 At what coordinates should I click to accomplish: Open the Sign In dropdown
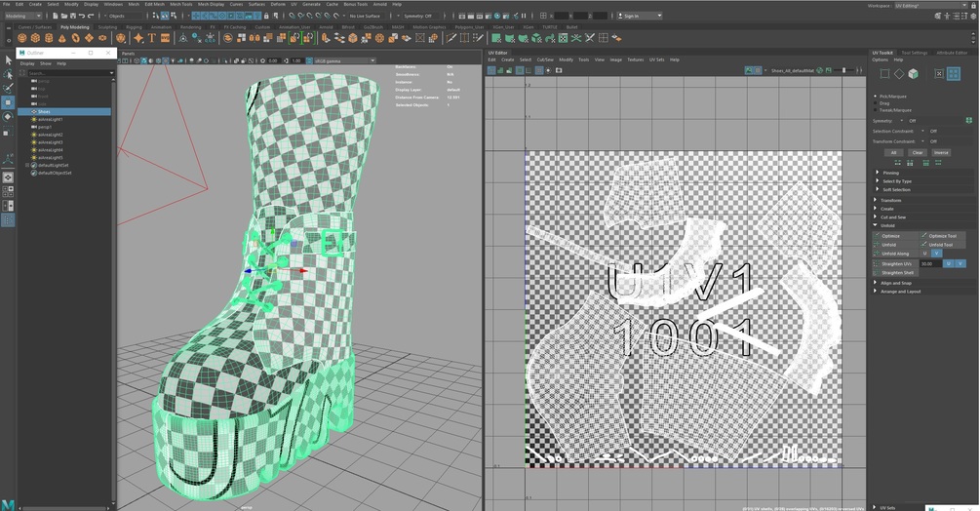[x=639, y=16]
